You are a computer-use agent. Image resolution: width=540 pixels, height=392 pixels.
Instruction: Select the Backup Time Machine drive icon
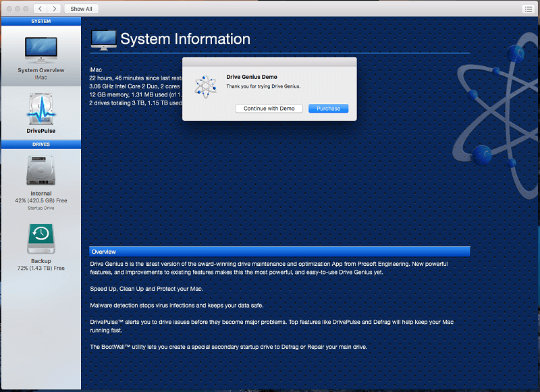41,238
